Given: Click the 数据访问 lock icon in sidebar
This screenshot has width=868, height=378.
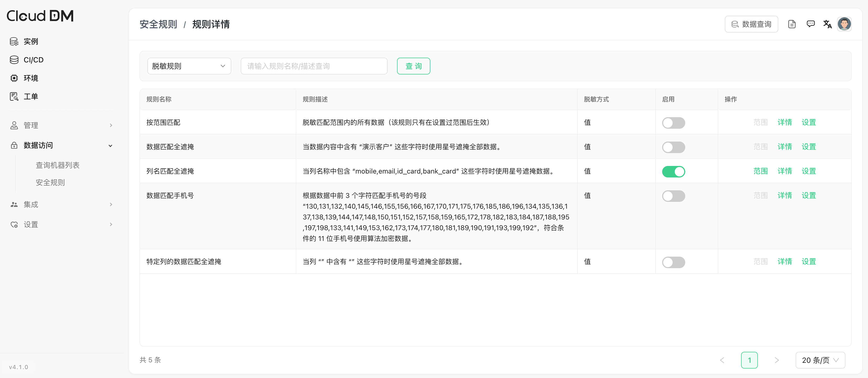Looking at the screenshot, I should (14, 145).
